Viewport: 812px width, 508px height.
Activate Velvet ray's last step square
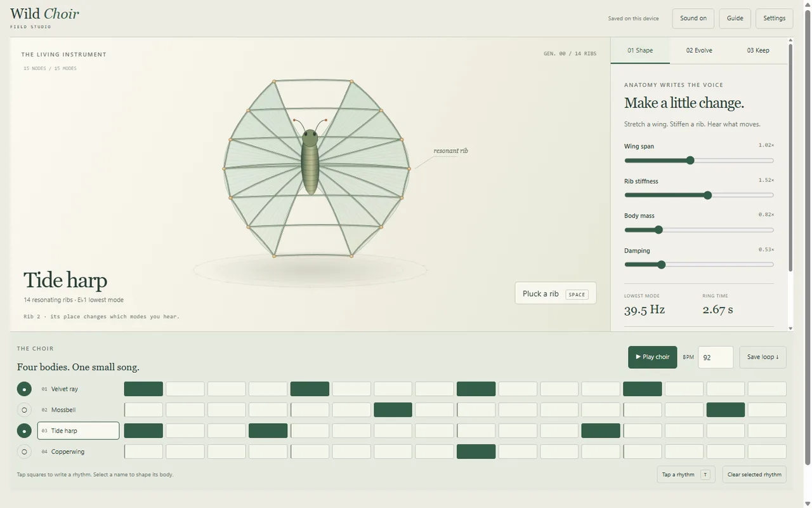[767, 389]
